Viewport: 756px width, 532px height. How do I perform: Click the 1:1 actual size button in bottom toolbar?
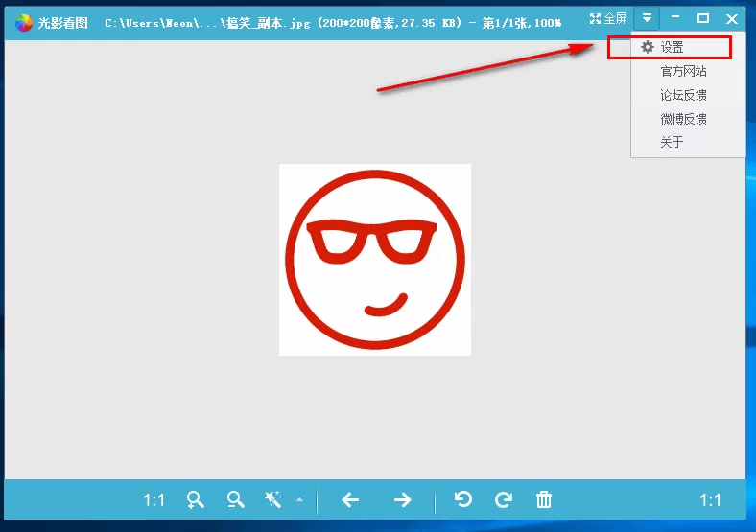[x=154, y=500]
